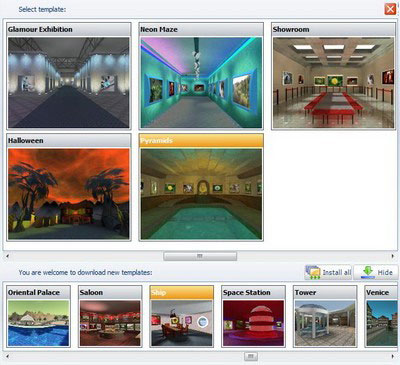Select the Space Station download template
Image resolution: width=400 pixels, height=365 pixels.
253,316
